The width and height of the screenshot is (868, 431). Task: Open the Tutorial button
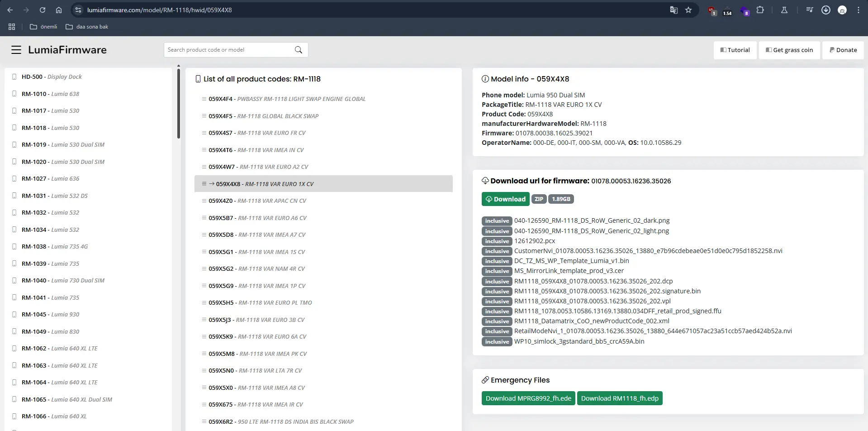[x=735, y=50]
